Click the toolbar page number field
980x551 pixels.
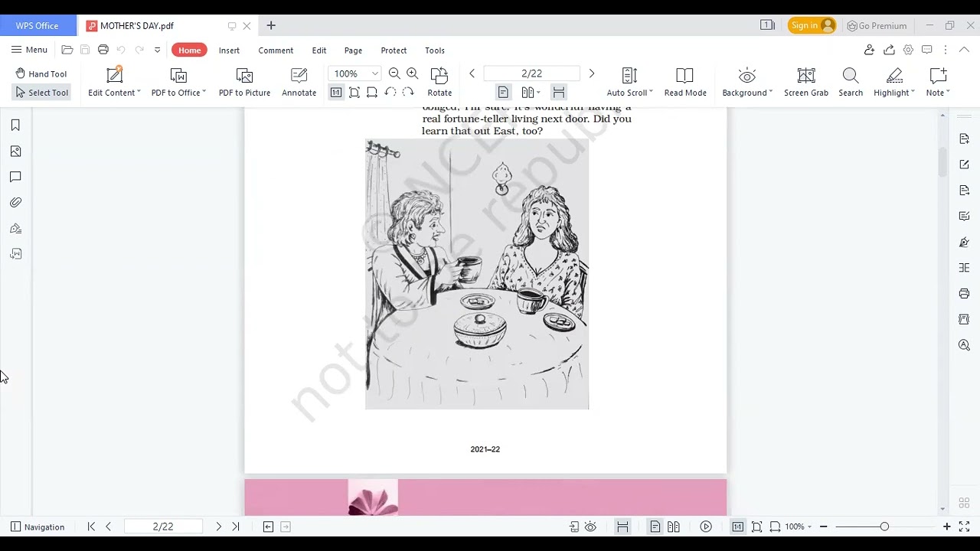coord(531,73)
